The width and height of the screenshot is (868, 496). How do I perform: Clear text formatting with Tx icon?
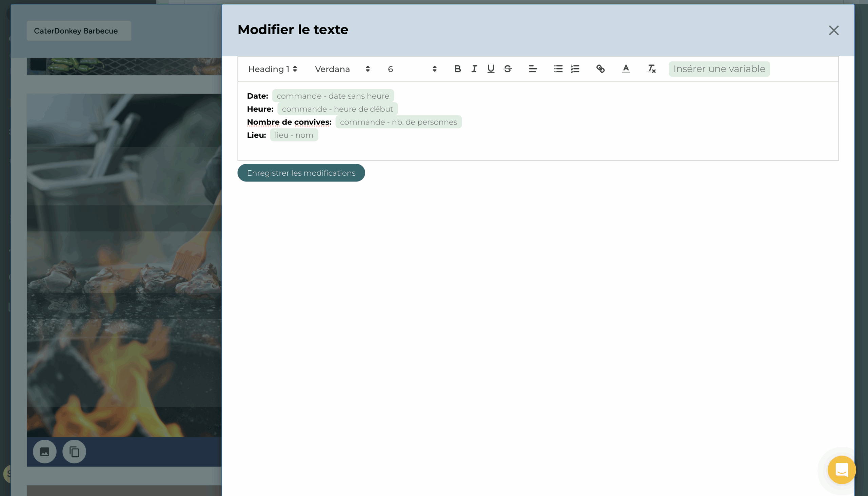651,69
